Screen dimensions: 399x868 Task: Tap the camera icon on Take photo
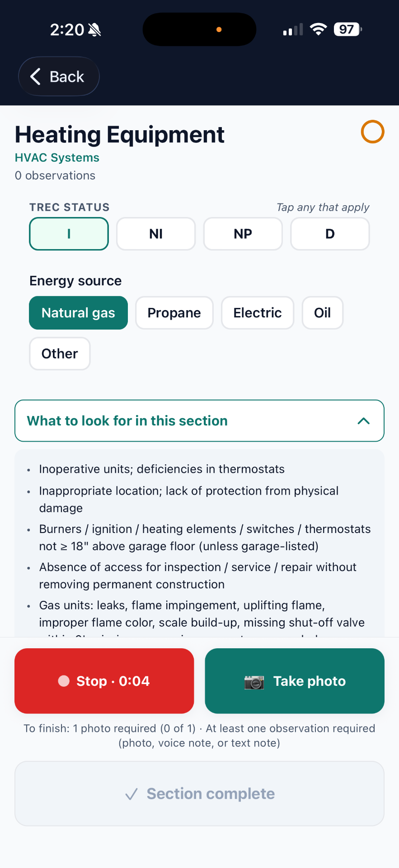(x=254, y=681)
